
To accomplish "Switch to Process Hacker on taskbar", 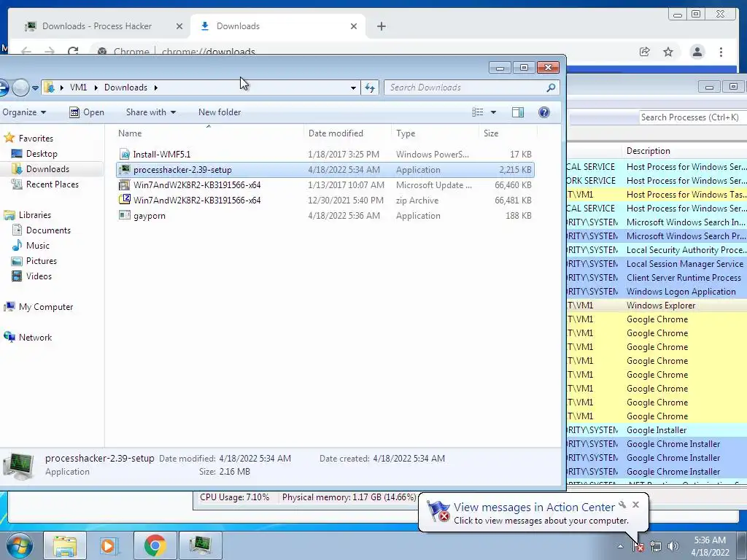I will tap(200, 545).
